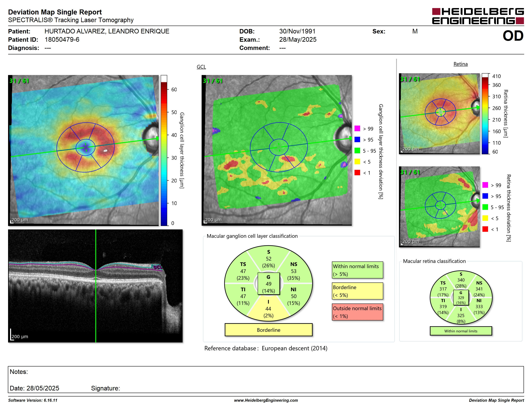The height and width of the screenshot is (411, 532).
Task: Click DOB value 30/Nov/1991
Action: (297, 31)
